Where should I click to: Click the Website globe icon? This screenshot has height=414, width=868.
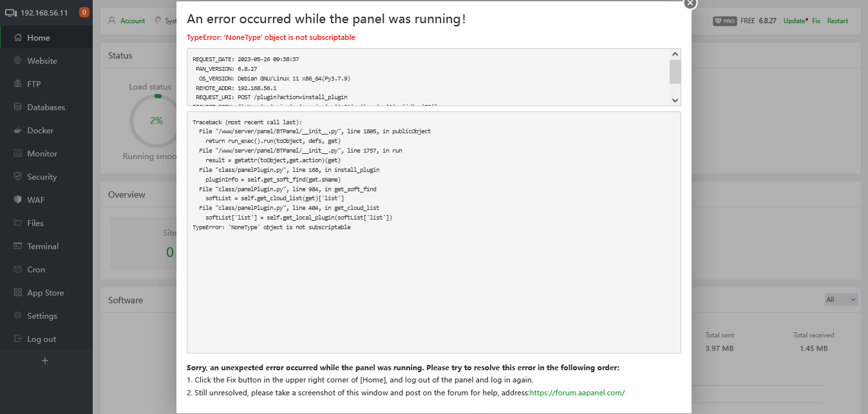click(x=18, y=61)
